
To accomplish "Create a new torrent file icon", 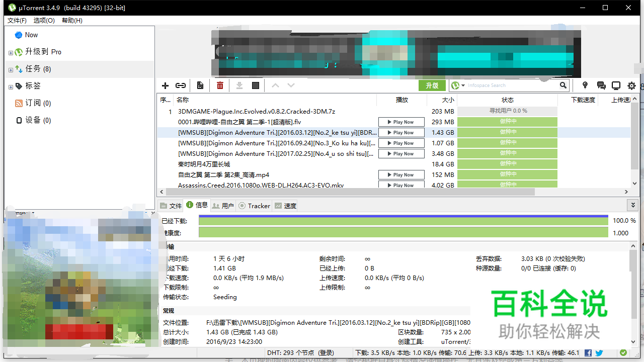I will [200, 85].
